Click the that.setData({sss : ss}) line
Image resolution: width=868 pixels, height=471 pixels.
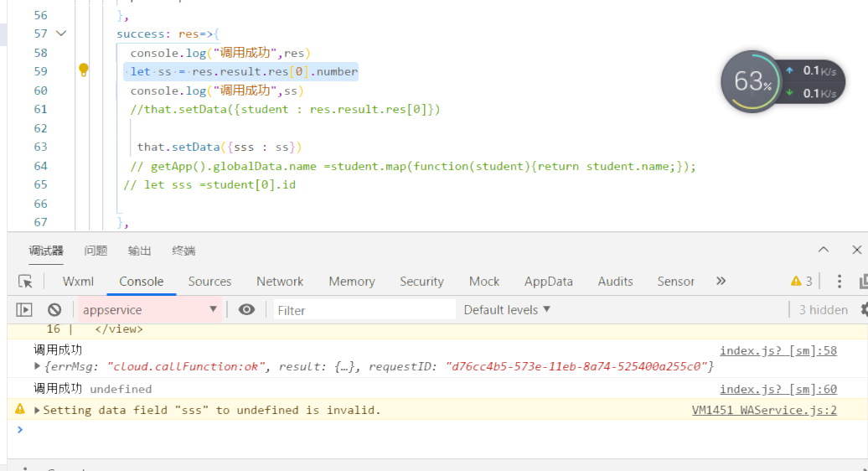pyautogui.click(x=220, y=148)
